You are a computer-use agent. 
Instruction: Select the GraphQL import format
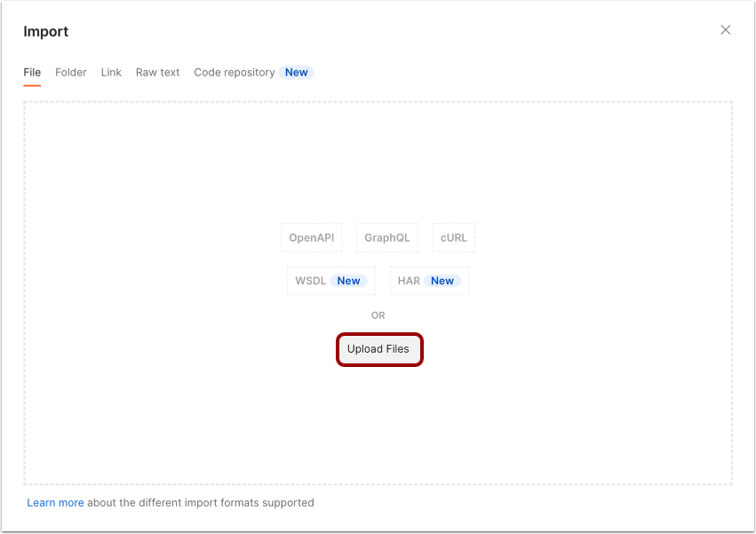(x=386, y=237)
